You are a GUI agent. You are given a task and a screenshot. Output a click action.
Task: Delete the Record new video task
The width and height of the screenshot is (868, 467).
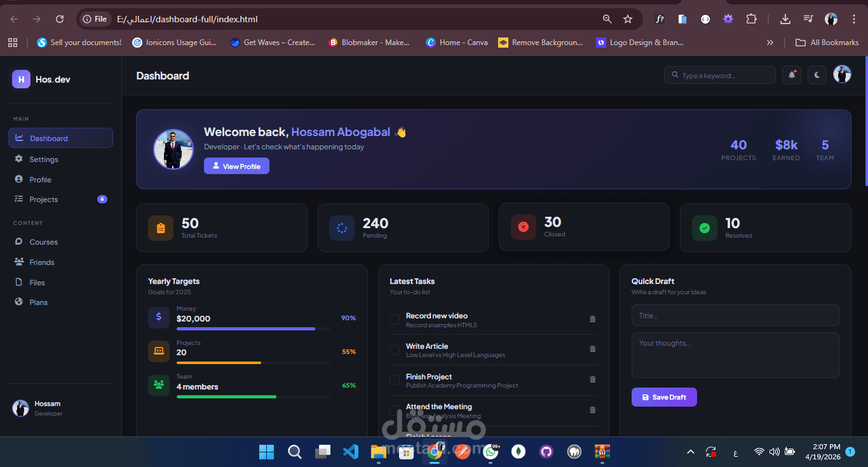pos(592,319)
